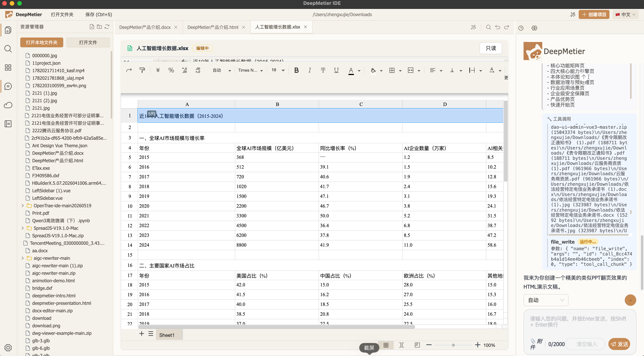Toggle underline formatting
The height and width of the screenshot is (356, 644).
tap(336, 70)
